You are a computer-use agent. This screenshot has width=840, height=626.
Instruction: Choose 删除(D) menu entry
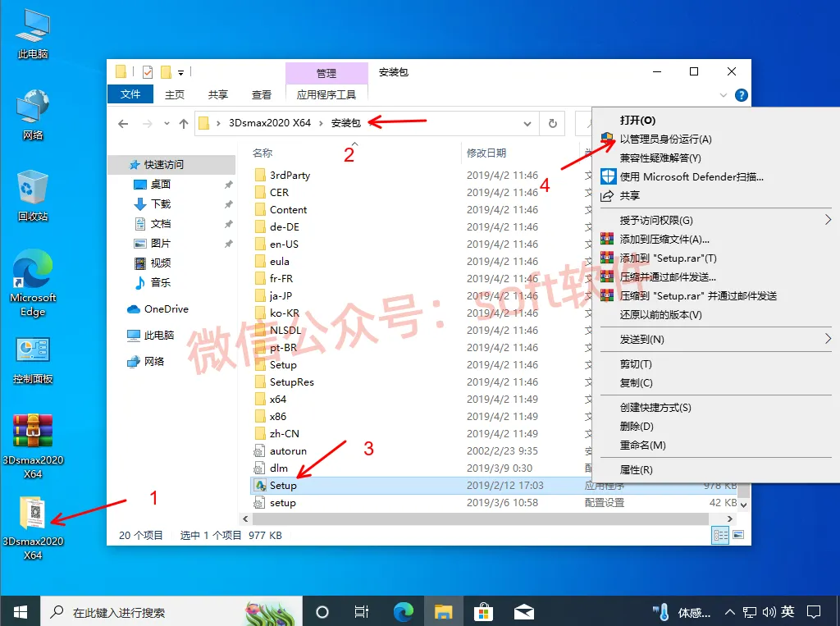coord(637,426)
